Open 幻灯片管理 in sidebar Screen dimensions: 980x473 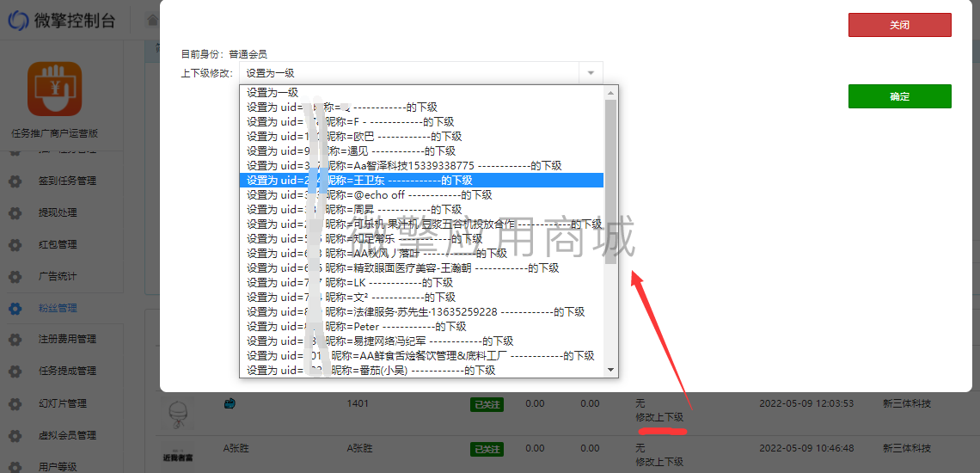coord(63,403)
